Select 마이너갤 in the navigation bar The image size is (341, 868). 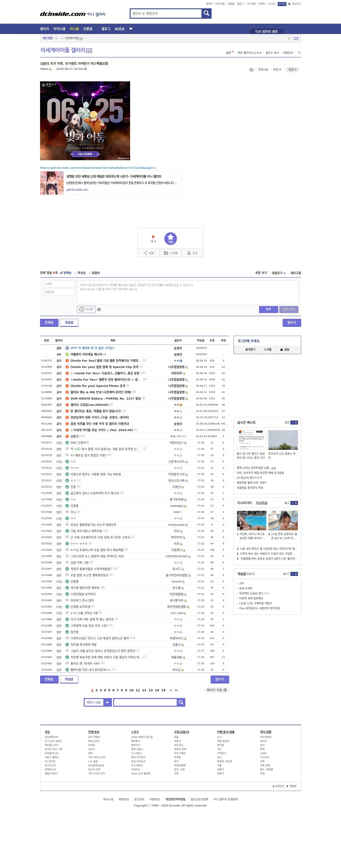[x=59, y=29]
